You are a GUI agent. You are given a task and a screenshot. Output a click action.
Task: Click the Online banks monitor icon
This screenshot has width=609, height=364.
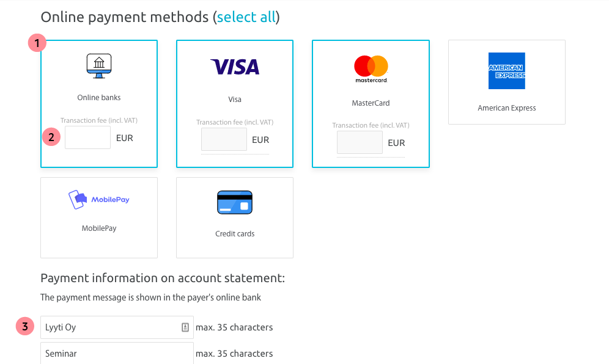99,66
